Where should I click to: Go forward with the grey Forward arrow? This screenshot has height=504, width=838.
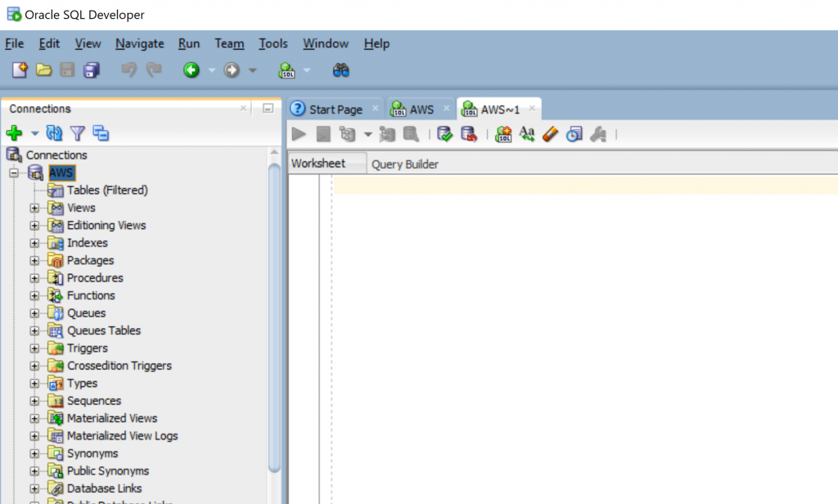pyautogui.click(x=232, y=70)
